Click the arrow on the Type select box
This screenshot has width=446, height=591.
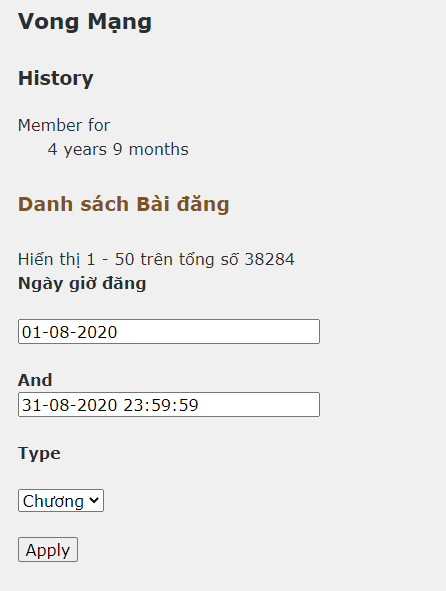pyautogui.click(x=94, y=501)
